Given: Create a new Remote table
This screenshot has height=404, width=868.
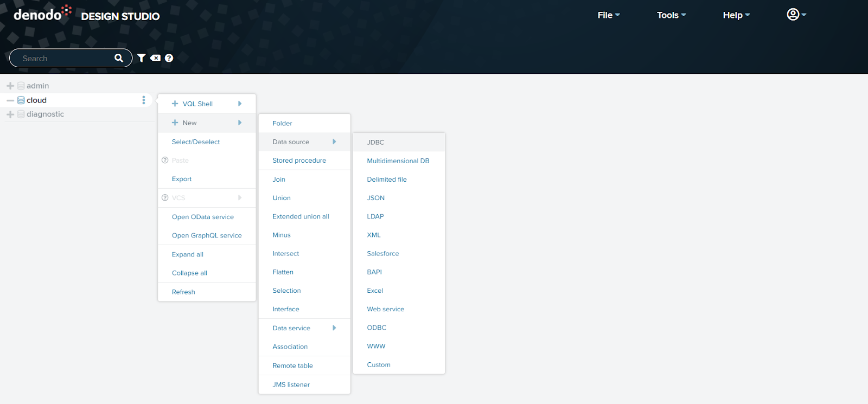Looking at the screenshot, I should point(304,365).
